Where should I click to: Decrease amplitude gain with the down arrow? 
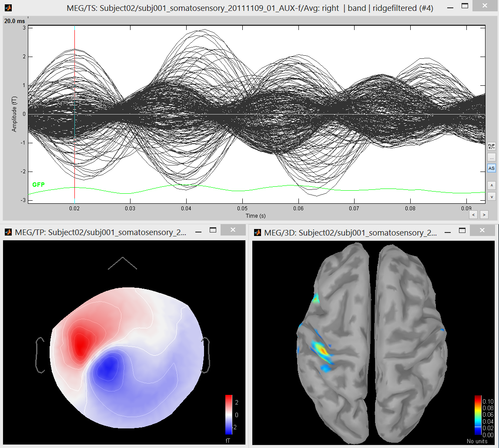[491, 196]
